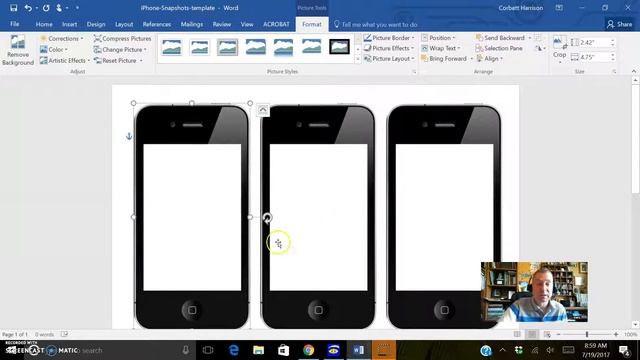Switch to the Review tab
This screenshot has width=640, height=360.
[x=222, y=24]
